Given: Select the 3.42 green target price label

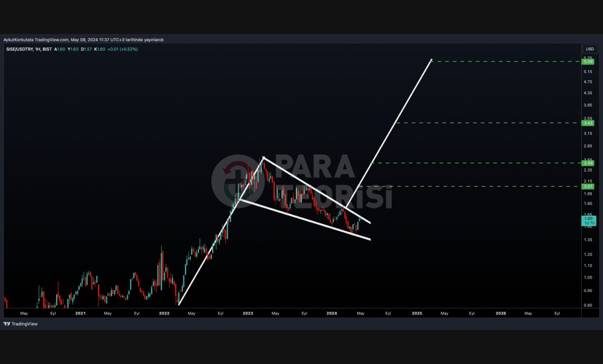Looking at the screenshot, I should click(x=588, y=123).
